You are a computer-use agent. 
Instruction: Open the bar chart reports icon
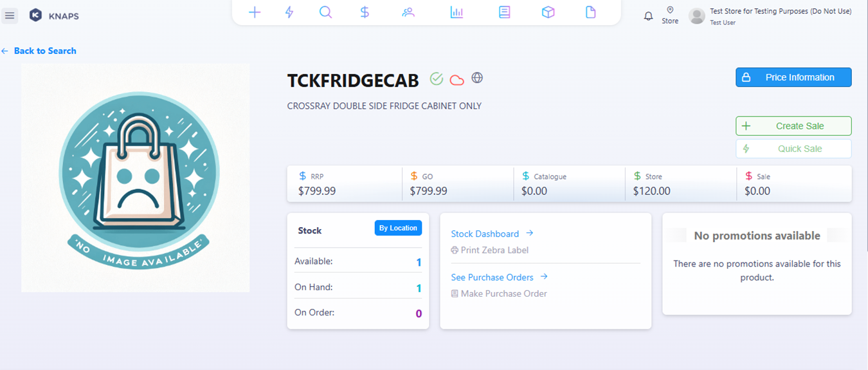[x=457, y=12]
